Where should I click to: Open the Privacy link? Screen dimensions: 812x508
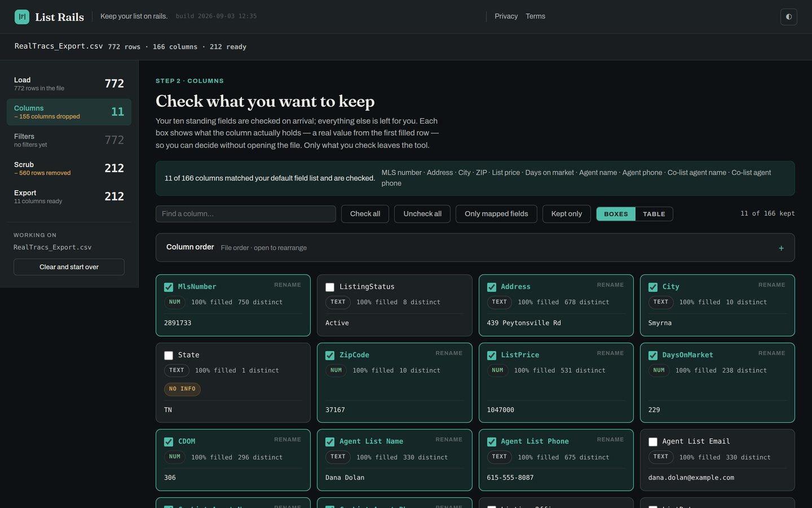tap(506, 16)
